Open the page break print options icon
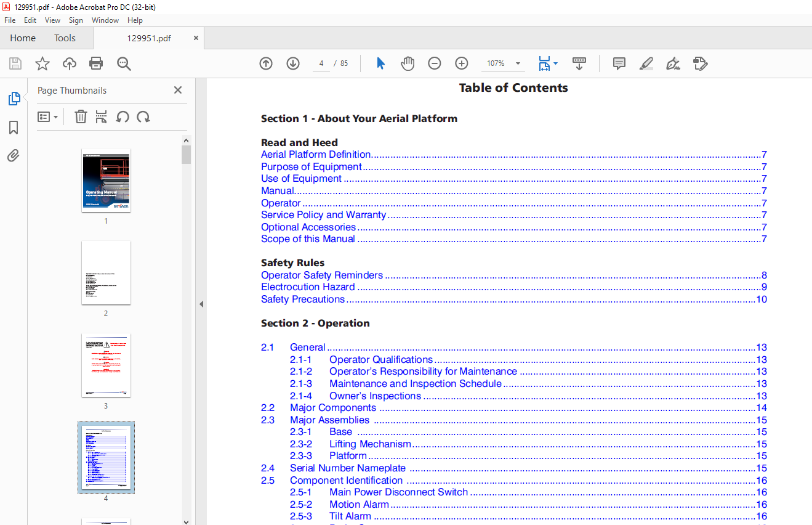812x525 pixels. (102, 116)
